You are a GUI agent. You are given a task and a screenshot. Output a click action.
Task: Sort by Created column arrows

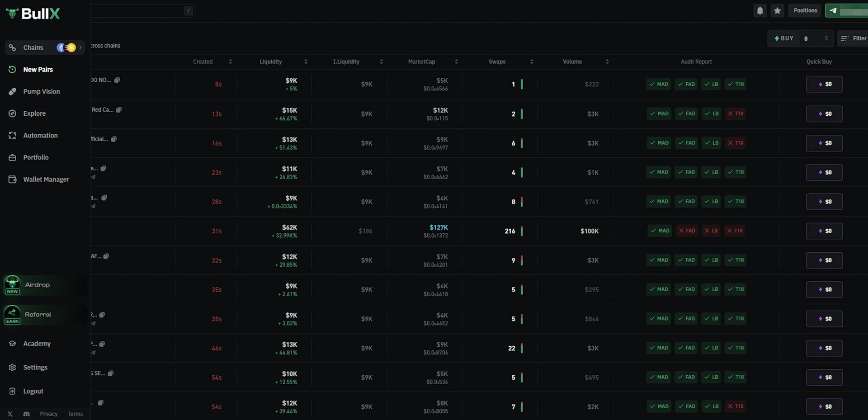coord(230,61)
